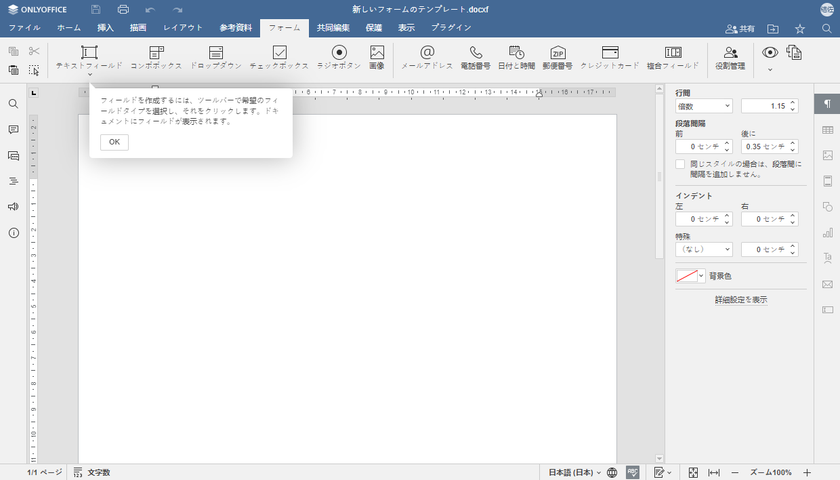
Task: Click the 詳細設定を表示 link
Action: pos(740,300)
